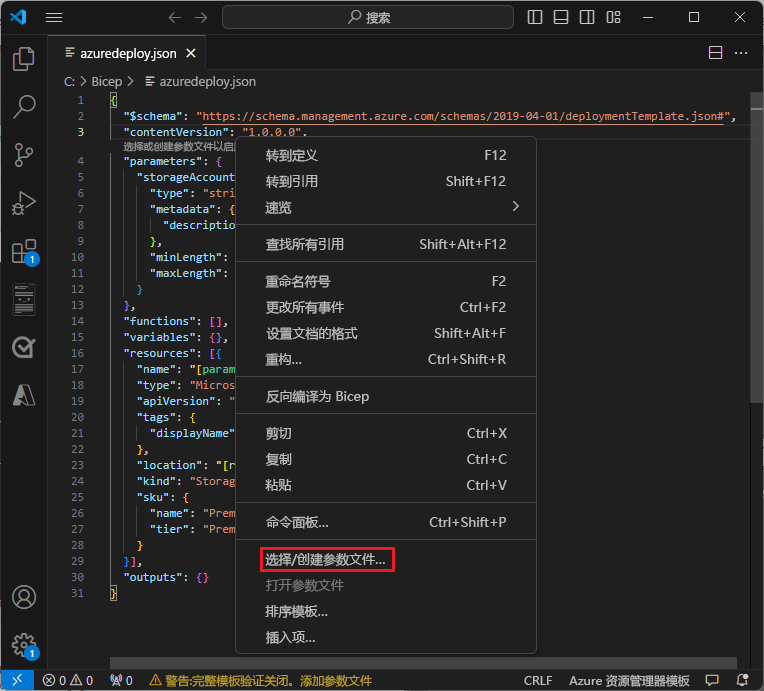This screenshot has height=691, width=764.
Task: Click the "functions" key on line 14
Action: [x=162, y=321]
